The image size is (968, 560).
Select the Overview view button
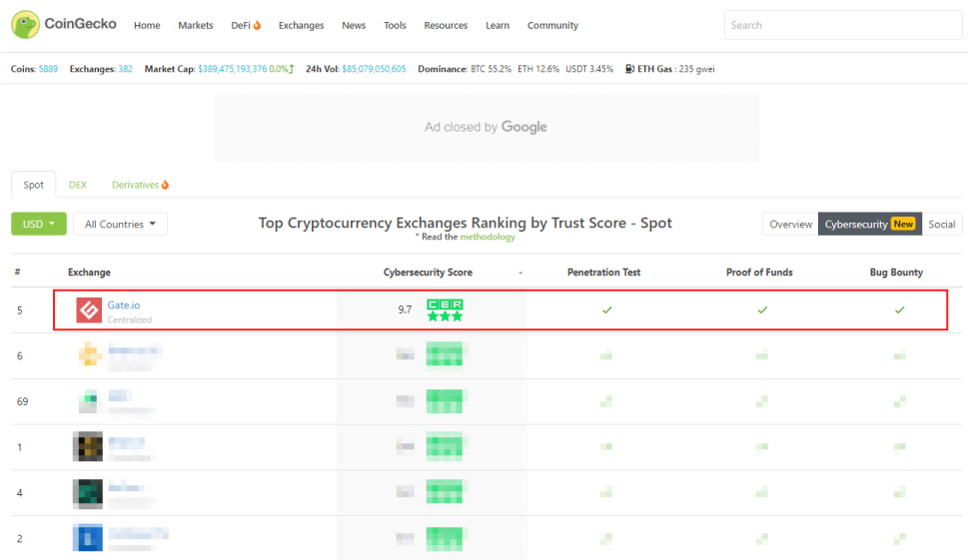791,224
